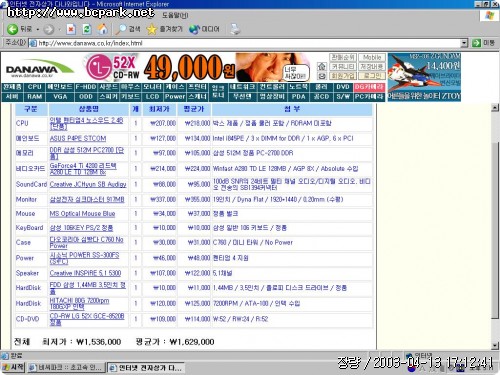Open the ASUS P4PE STCOM link
This screenshot has width=500, height=375.
pyautogui.click(x=78, y=138)
